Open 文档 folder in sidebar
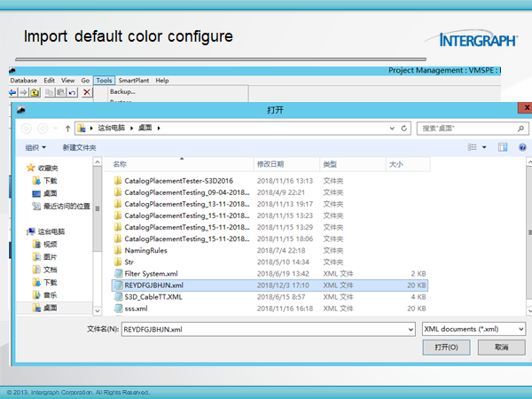 [x=45, y=270]
